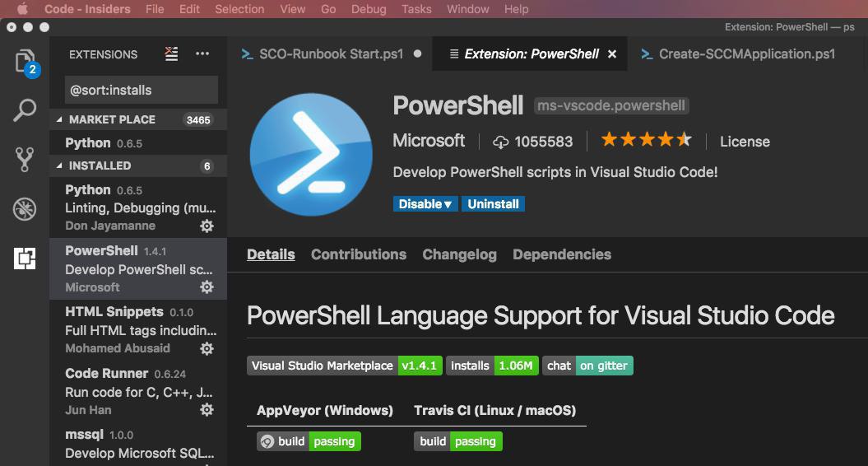The height and width of the screenshot is (466, 868).
Task: Click the 3465 marketplace count badge
Action: click(198, 119)
